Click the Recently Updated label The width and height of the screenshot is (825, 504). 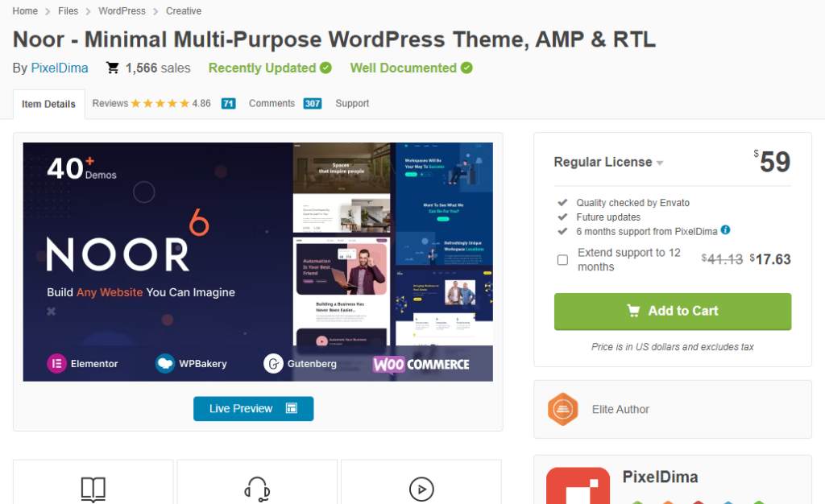click(x=262, y=68)
